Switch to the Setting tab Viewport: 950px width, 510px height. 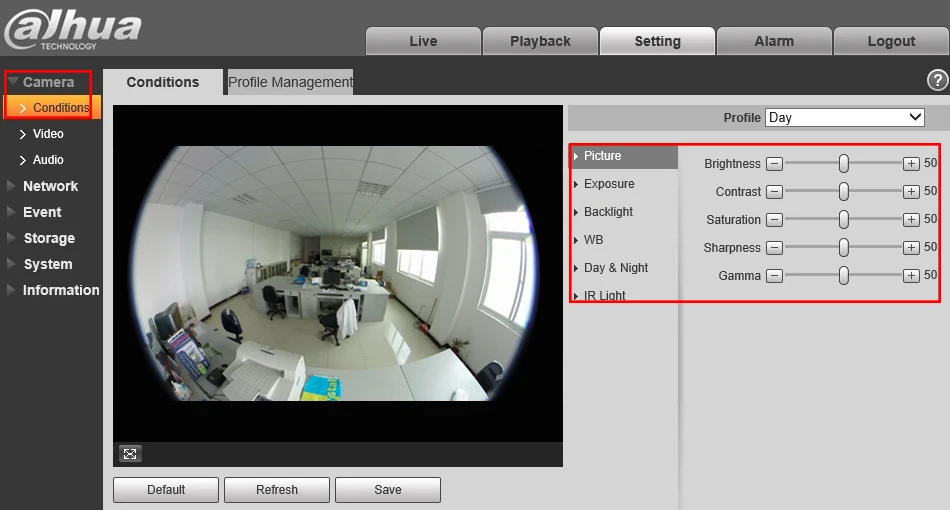coord(657,41)
